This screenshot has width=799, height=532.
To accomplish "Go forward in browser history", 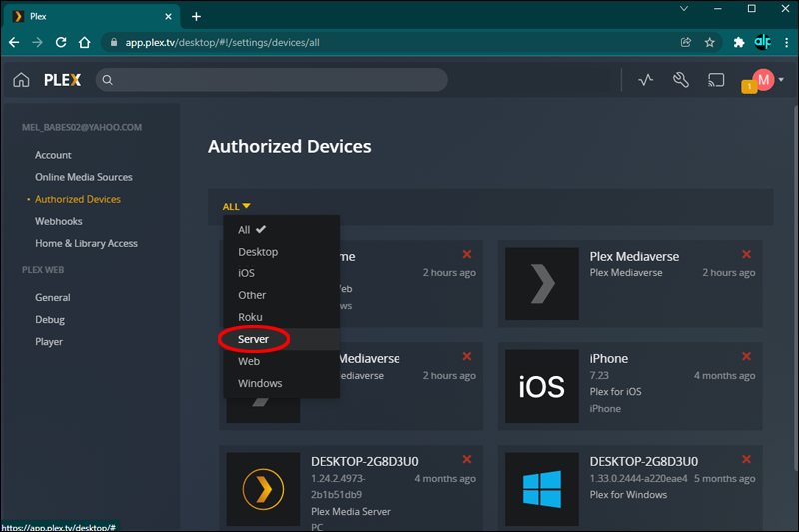I will pyautogui.click(x=37, y=42).
